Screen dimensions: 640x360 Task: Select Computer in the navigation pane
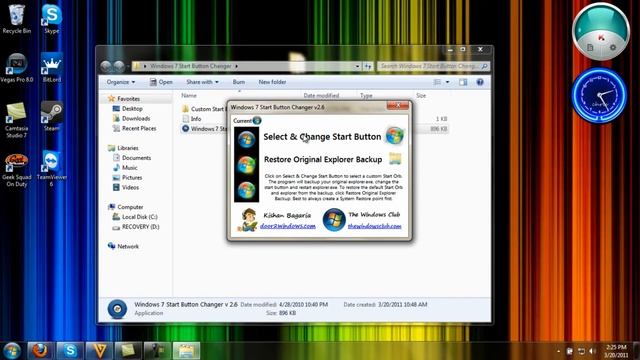coord(130,207)
